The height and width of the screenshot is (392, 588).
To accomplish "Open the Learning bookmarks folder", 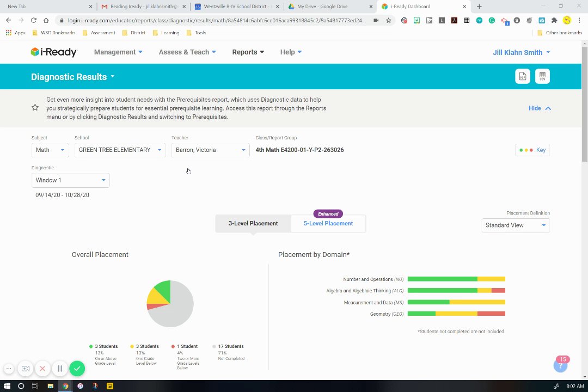I will pyautogui.click(x=166, y=33).
